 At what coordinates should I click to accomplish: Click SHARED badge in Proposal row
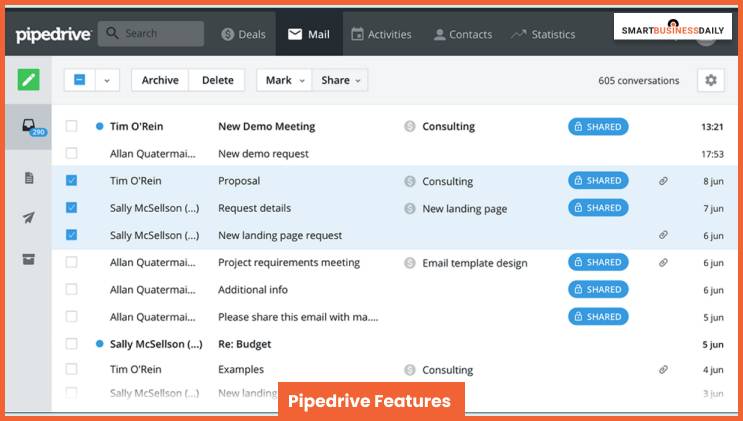(598, 181)
